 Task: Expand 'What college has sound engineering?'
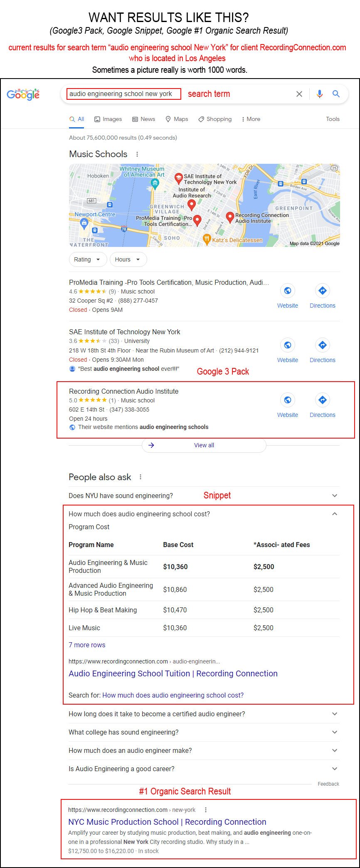tap(204, 732)
